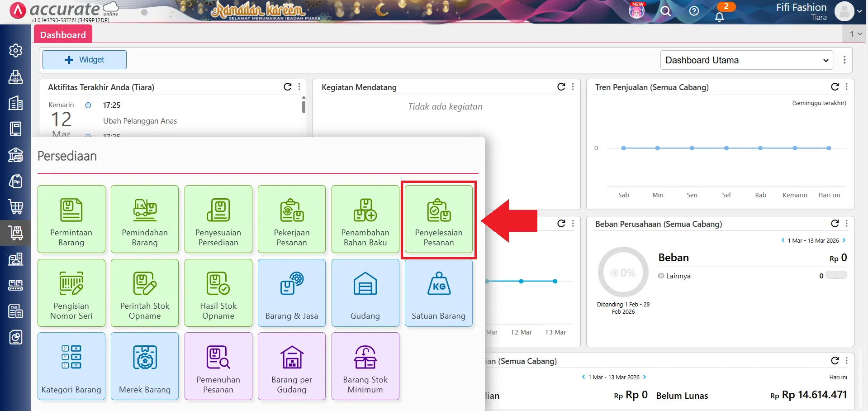868x411 pixels.
Task: Click the notification bell icon
Action: tap(719, 17)
